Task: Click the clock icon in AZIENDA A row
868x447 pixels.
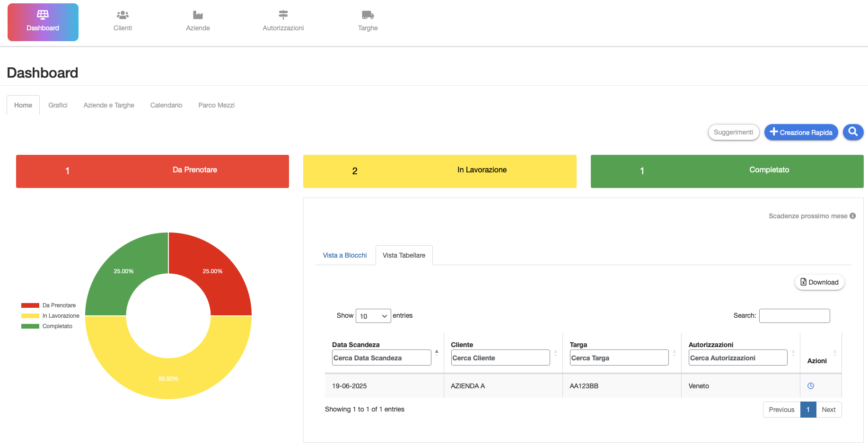Action: [x=810, y=386]
